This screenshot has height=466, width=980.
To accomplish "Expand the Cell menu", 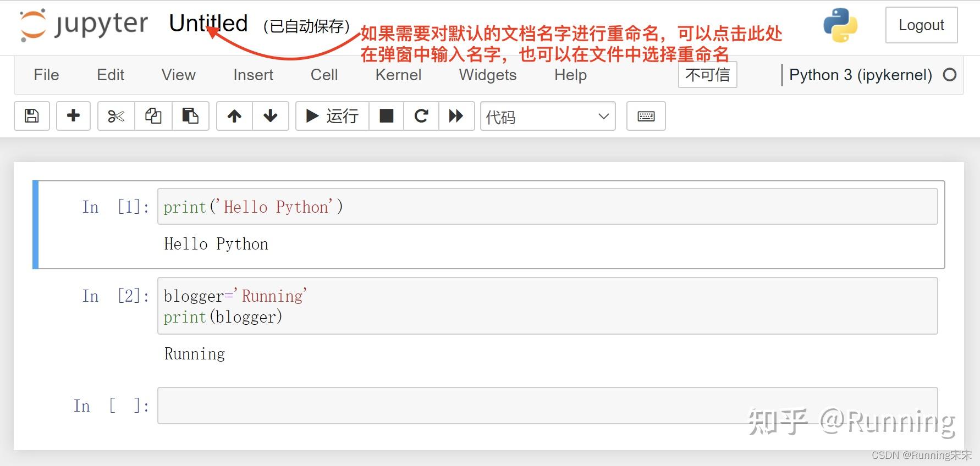I will pyautogui.click(x=324, y=75).
